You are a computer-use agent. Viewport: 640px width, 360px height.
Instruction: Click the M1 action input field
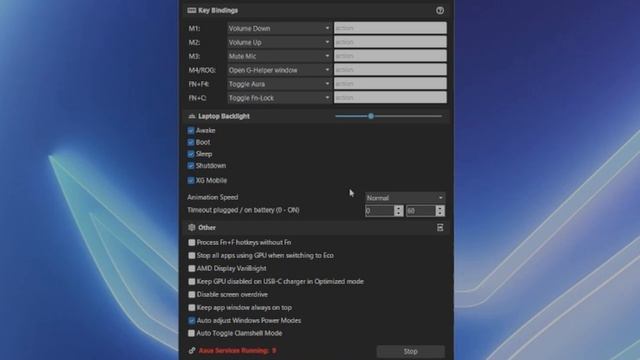click(x=390, y=28)
